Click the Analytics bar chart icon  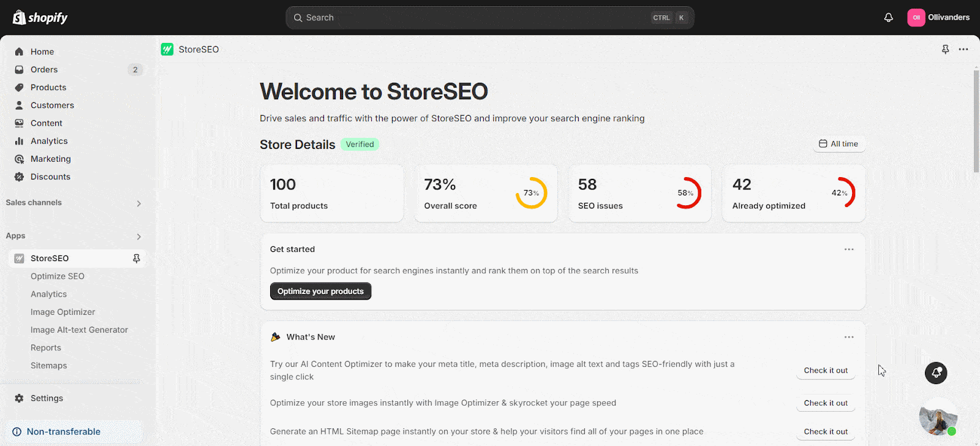19,141
